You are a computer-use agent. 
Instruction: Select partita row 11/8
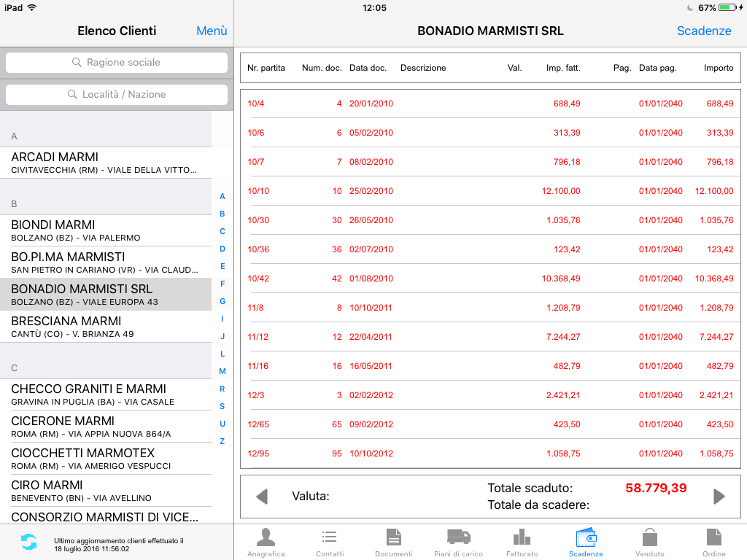pos(490,308)
